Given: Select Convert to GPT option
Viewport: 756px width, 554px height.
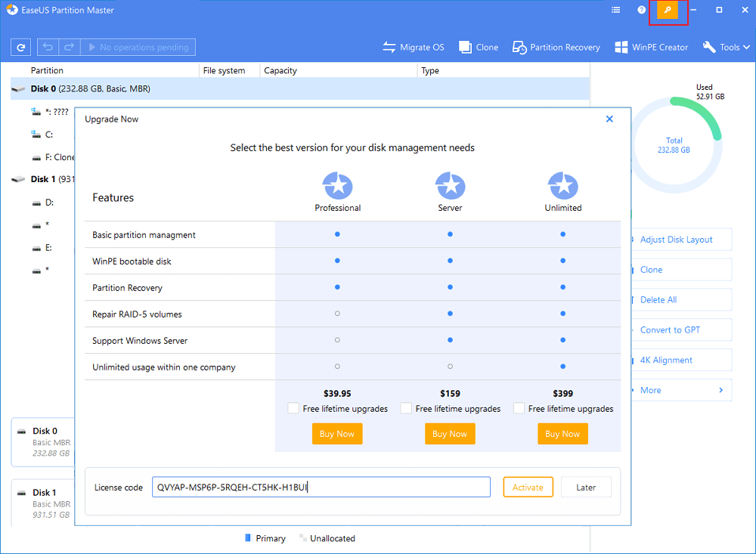Looking at the screenshot, I should click(x=680, y=330).
